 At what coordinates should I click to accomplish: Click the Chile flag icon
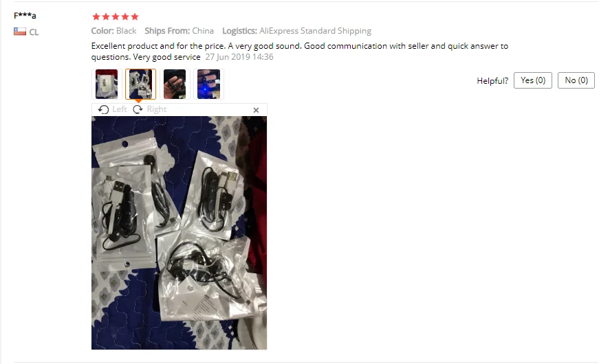coord(20,32)
